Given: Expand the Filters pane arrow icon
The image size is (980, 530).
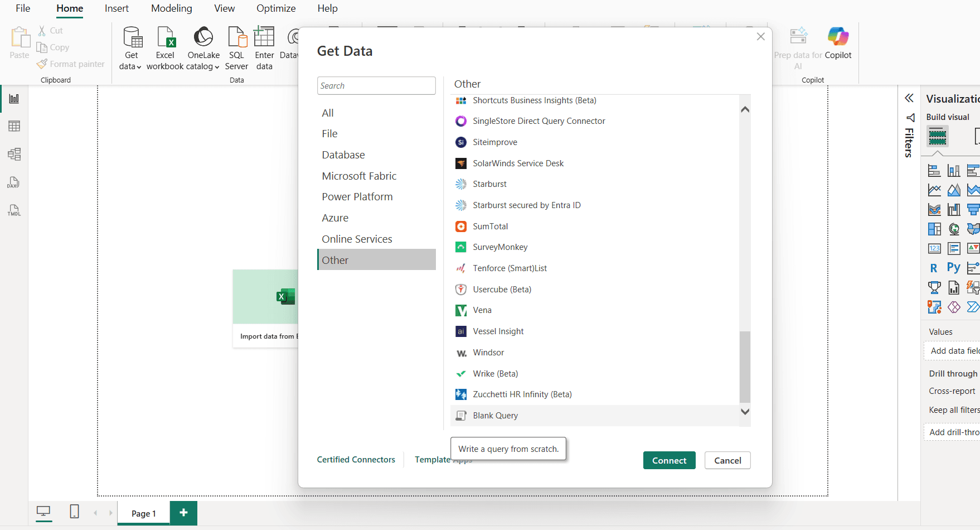Looking at the screenshot, I should [909, 98].
